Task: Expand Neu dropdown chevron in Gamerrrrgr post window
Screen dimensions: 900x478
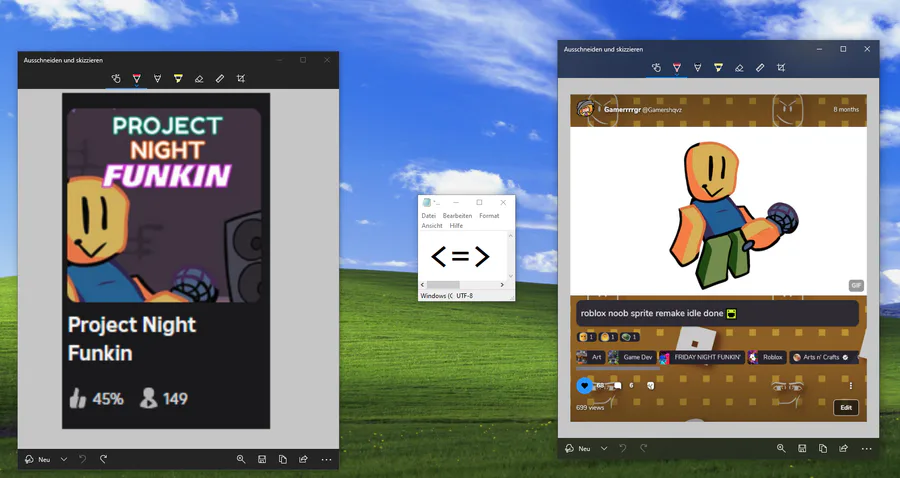Action: pyautogui.click(x=604, y=449)
